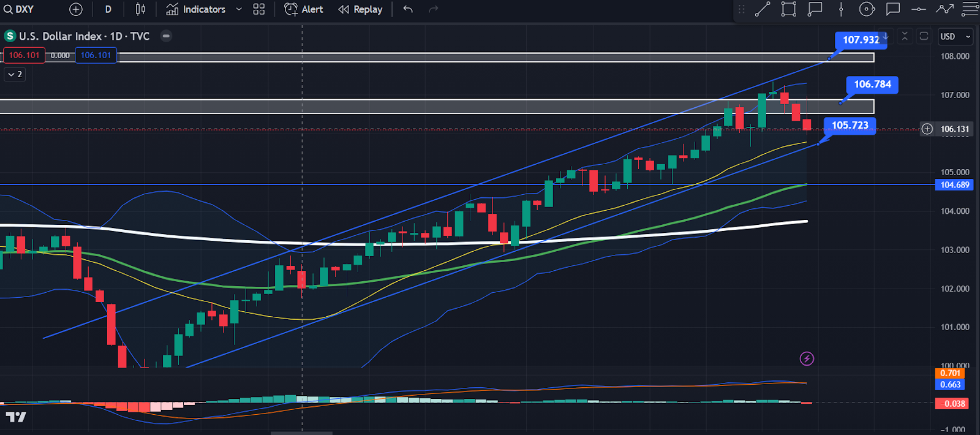Click the plus button beside 106.131 on price scale
Image resolution: width=980 pixels, height=435 pixels.
927,129
